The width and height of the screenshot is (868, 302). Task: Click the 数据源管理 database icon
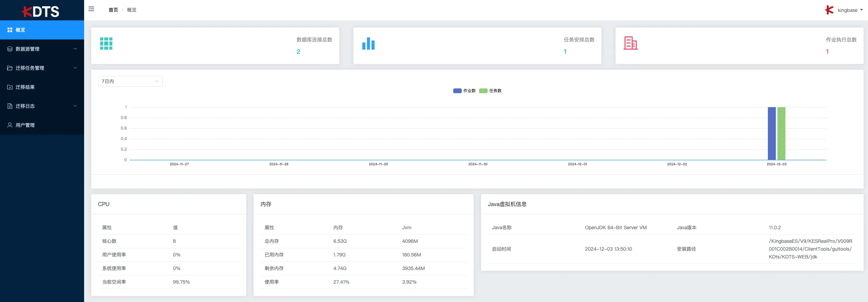click(x=10, y=49)
